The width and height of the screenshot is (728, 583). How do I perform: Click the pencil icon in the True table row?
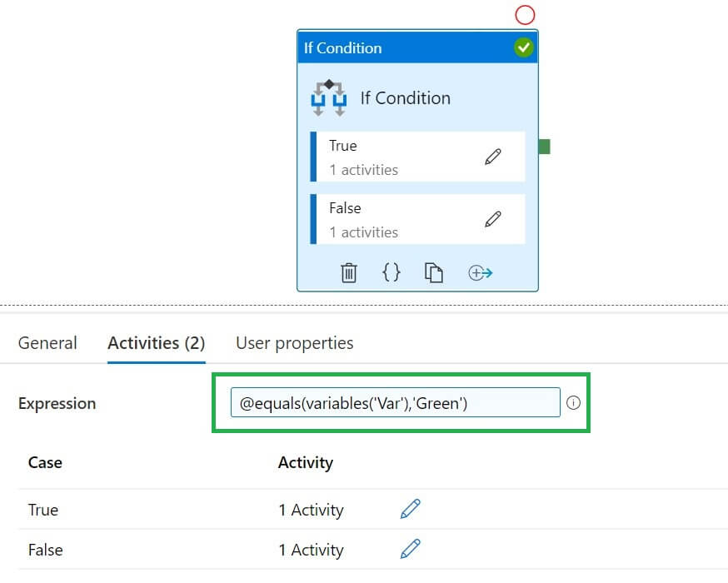click(411, 509)
